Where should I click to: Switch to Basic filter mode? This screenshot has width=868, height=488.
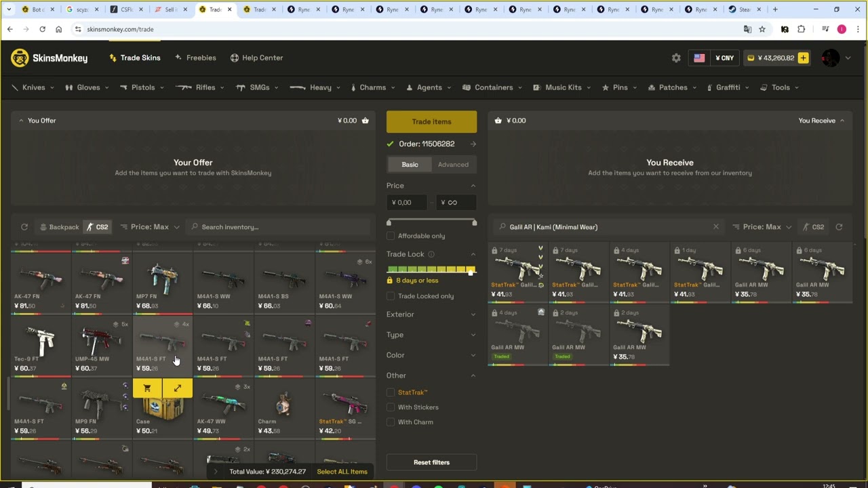click(x=410, y=165)
